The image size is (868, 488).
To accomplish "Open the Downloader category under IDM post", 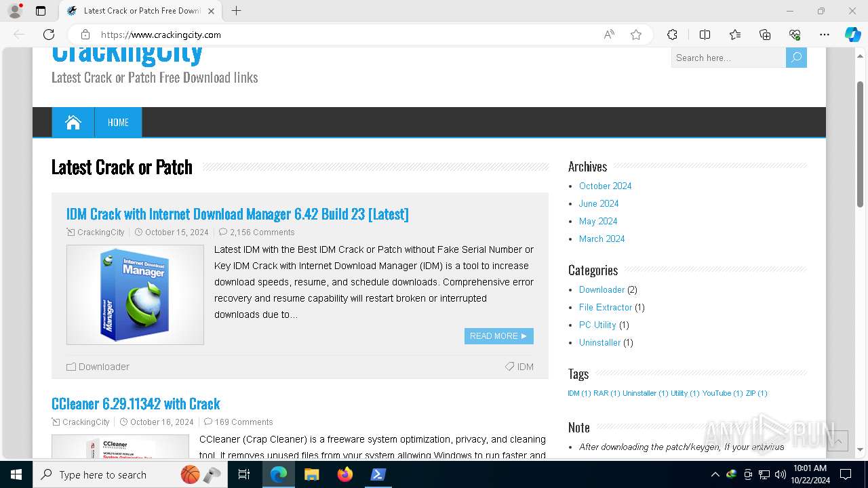I will [104, 367].
